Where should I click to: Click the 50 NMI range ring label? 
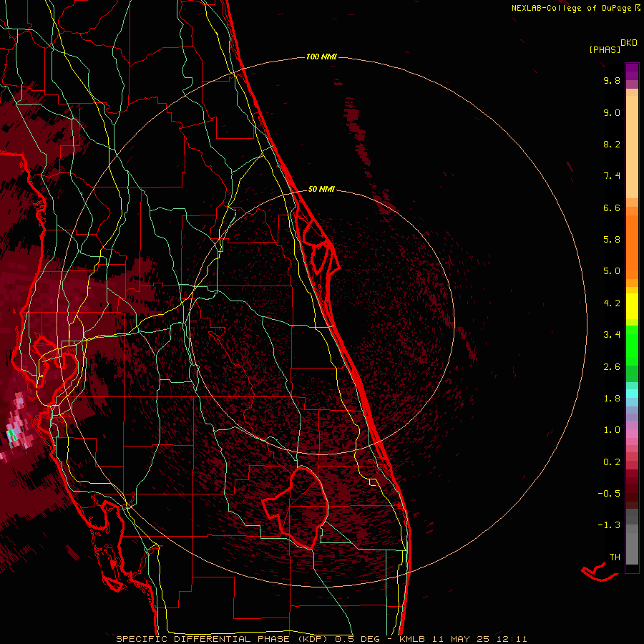(321, 189)
